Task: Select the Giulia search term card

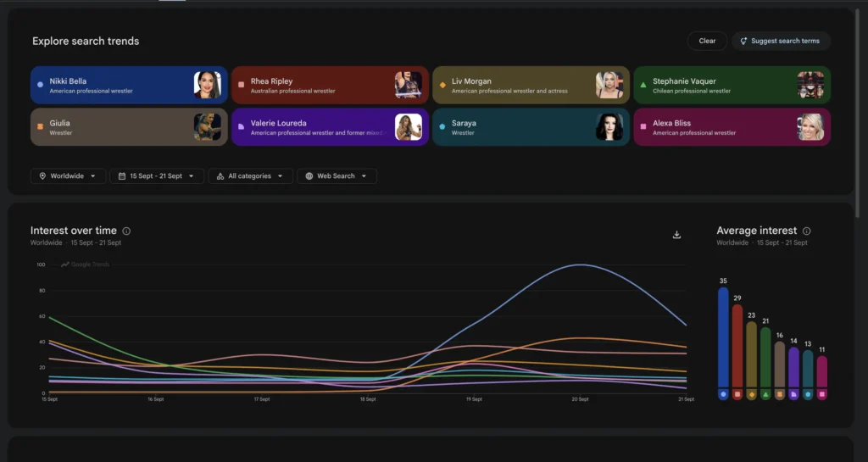Action: click(x=129, y=127)
